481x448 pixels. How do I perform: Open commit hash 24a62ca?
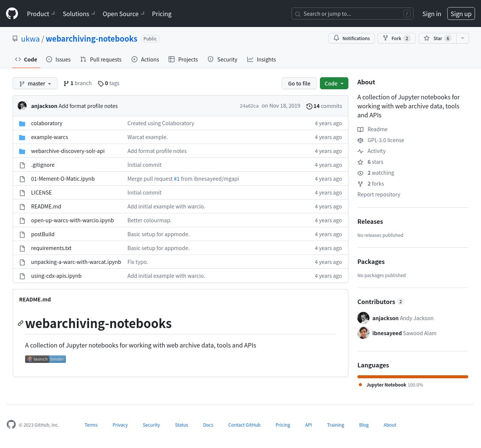[x=249, y=106]
